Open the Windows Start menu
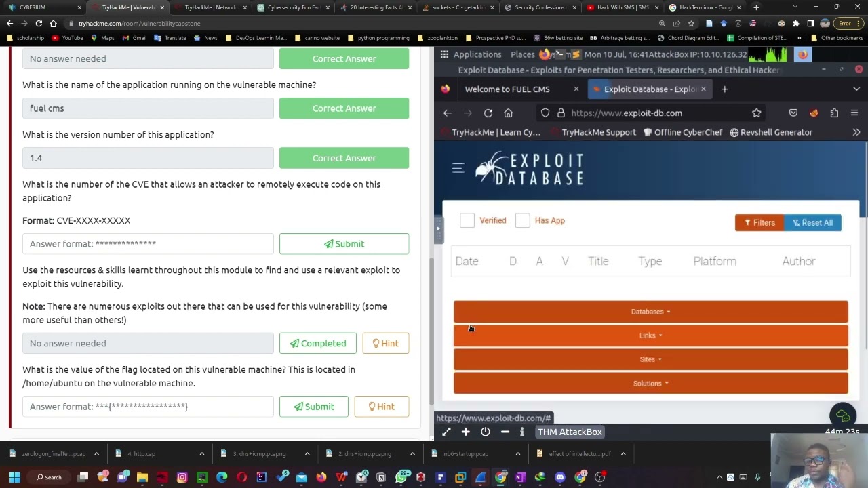Viewport: 868px width, 488px height. 14,477
